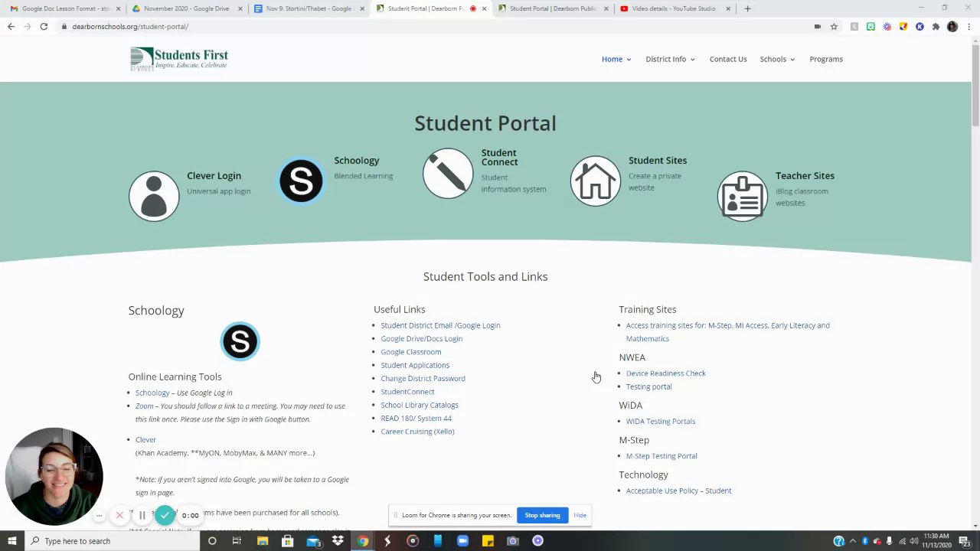Viewport: 980px width, 551px height.
Task: Open the M-Step Testing Portal link
Action: tap(661, 456)
